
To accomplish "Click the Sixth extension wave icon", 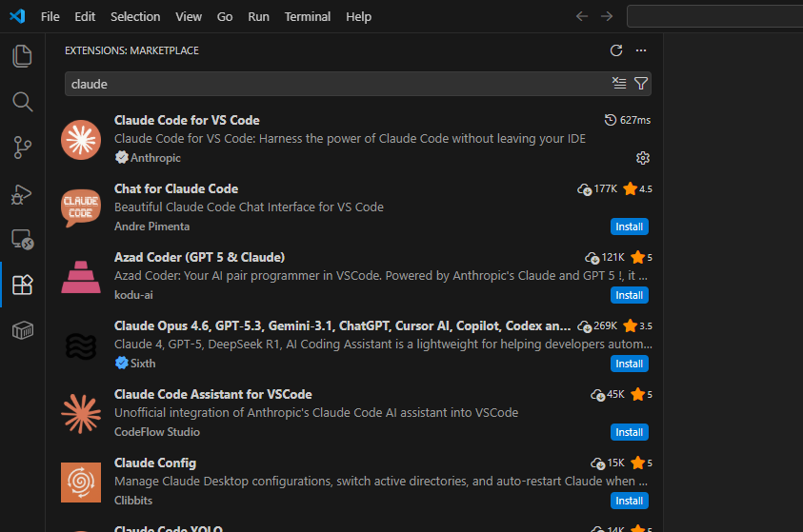I will point(81,345).
